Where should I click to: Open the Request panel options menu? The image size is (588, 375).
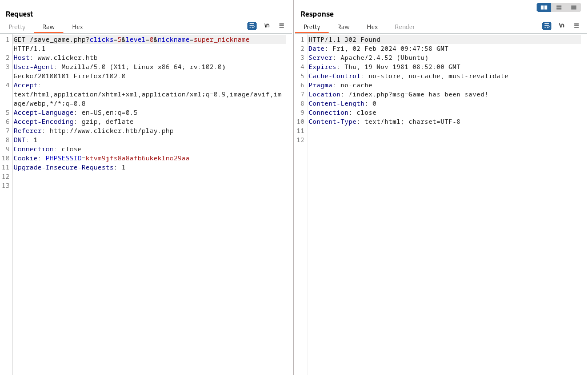[x=282, y=26]
